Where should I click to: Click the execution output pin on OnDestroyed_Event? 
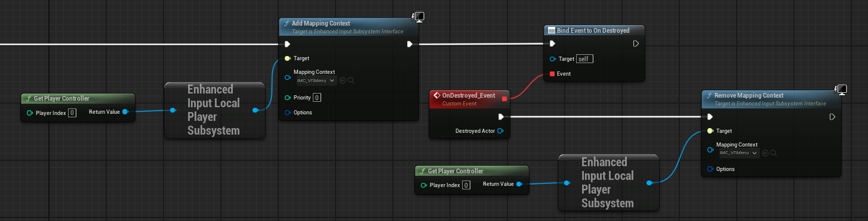point(501,117)
